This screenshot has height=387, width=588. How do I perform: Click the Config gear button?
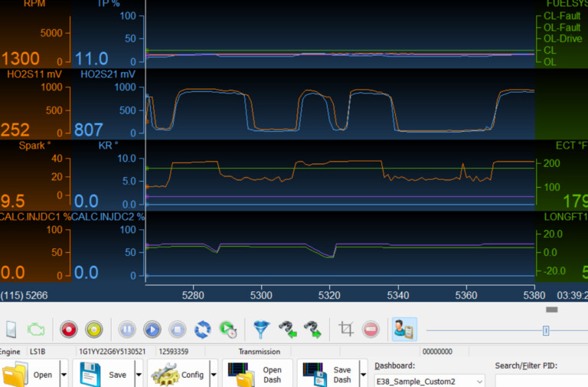[x=178, y=375]
